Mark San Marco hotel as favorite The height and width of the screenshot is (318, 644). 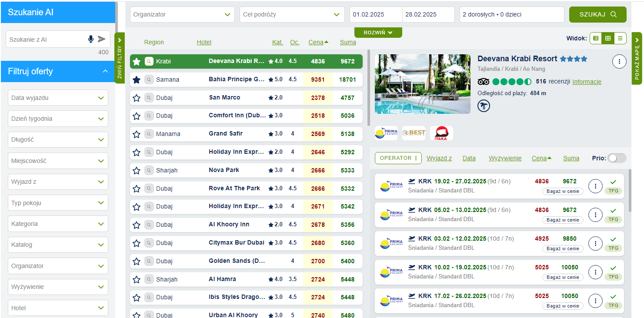click(x=137, y=98)
